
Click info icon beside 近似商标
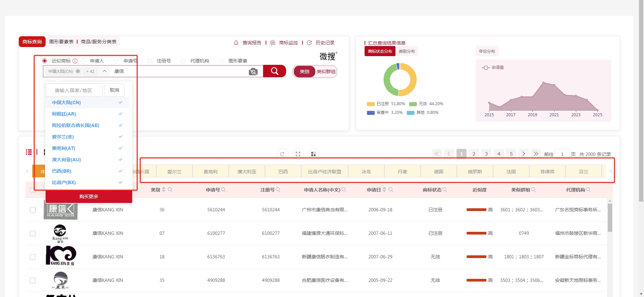click(x=75, y=61)
